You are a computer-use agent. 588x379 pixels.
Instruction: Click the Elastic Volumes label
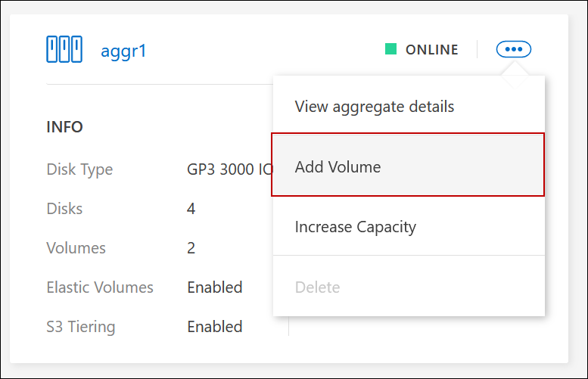[100, 287]
